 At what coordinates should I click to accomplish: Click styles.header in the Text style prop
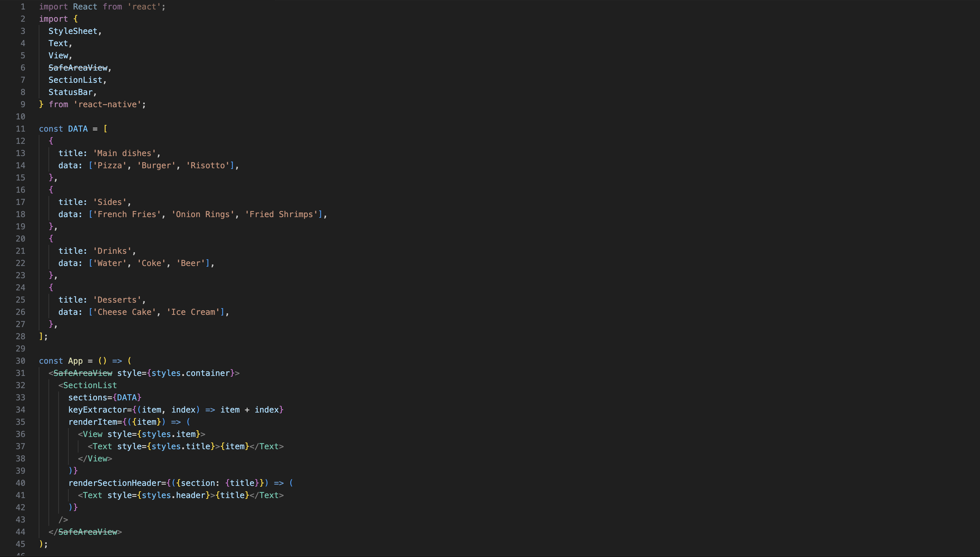click(x=173, y=495)
